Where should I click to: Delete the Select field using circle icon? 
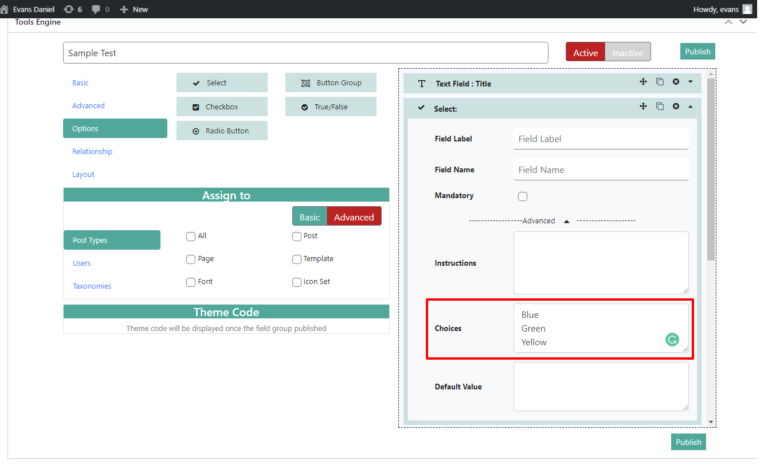[x=676, y=106]
